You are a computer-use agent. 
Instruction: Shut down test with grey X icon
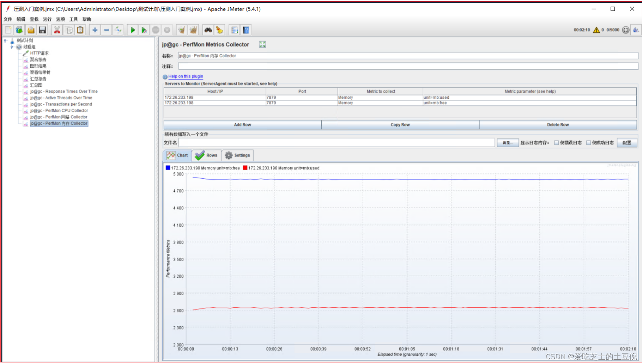coord(167,30)
